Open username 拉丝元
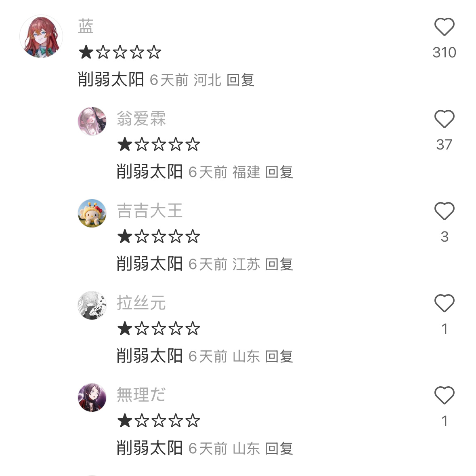 point(141,303)
